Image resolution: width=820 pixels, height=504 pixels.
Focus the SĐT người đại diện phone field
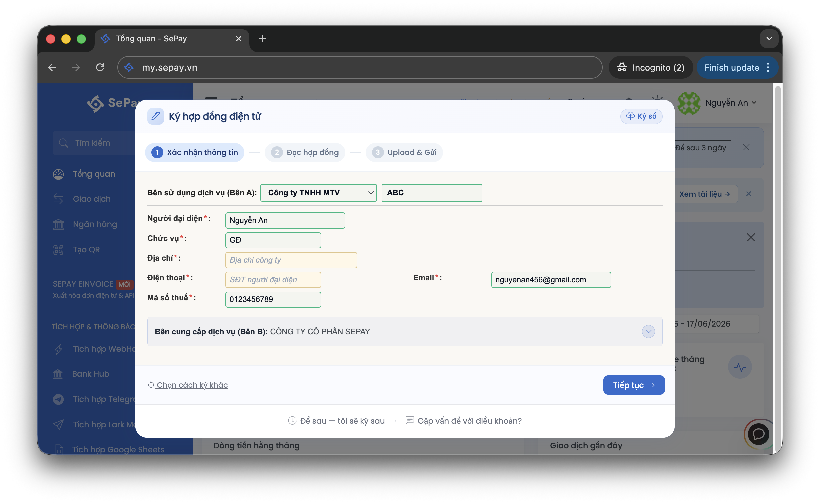point(273,280)
